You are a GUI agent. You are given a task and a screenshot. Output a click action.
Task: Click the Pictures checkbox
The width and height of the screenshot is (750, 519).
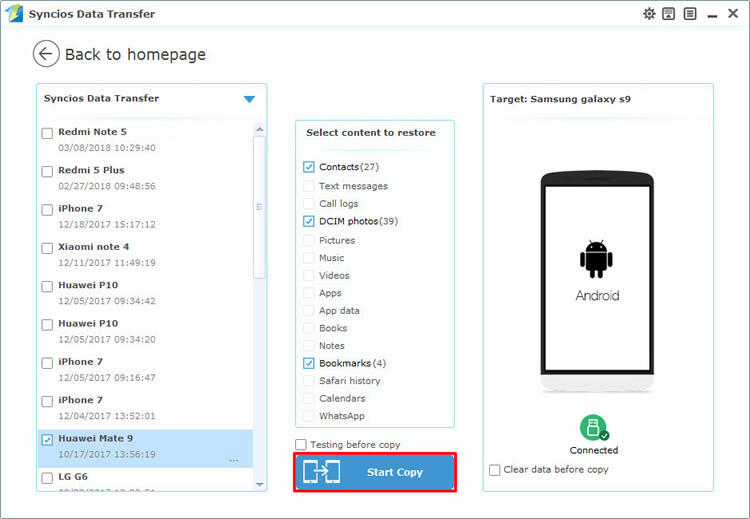point(309,240)
